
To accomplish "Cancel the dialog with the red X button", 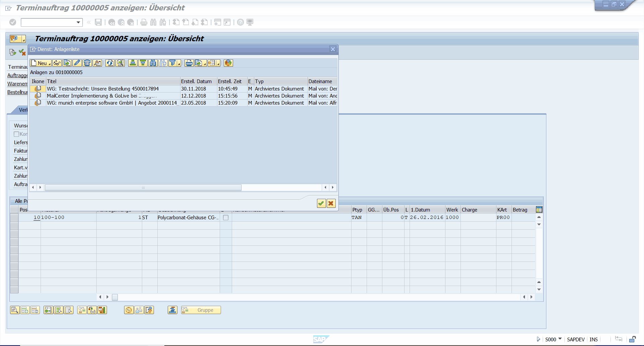I will coord(331,203).
